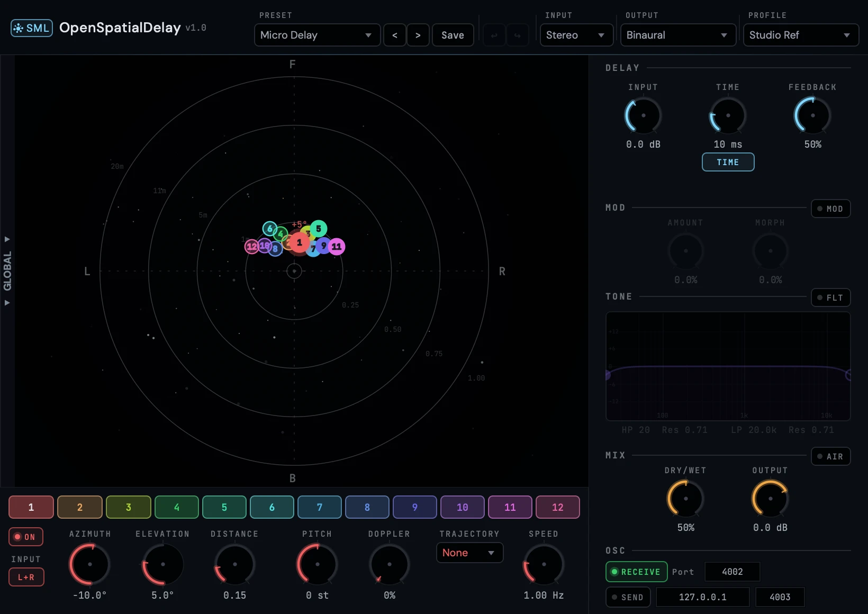Enable the AIR mix toggle
Viewport: 868px width, 614px height.
click(x=830, y=456)
